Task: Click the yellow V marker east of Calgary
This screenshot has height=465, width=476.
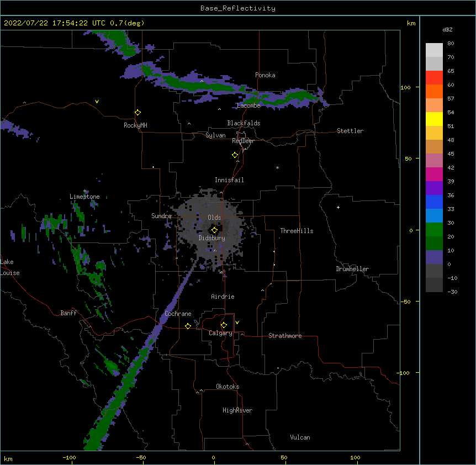Action: coord(237,323)
